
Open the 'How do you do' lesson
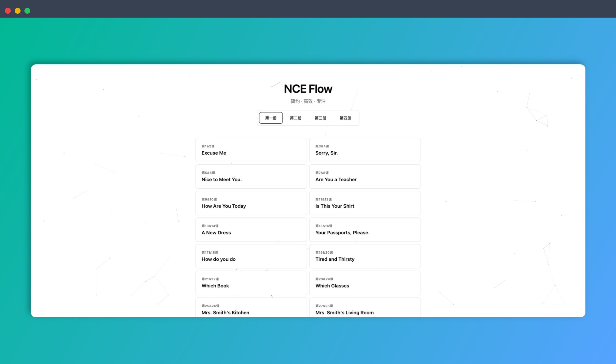point(251,256)
